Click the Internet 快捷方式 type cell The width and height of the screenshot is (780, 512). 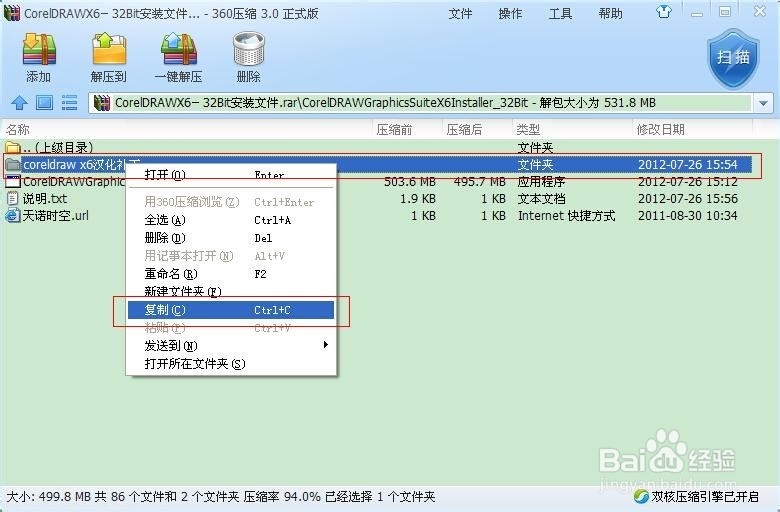567,215
